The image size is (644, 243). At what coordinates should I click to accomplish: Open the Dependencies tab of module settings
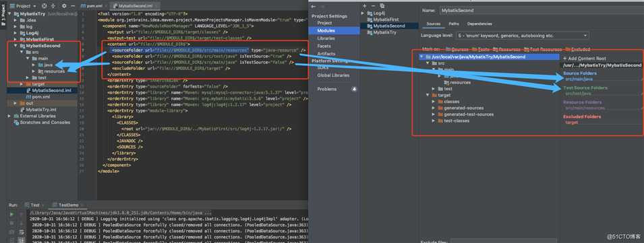click(479, 24)
